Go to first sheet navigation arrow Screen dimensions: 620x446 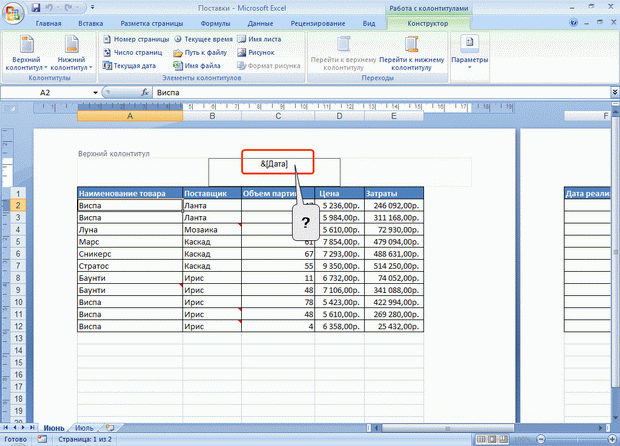(6, 428)
